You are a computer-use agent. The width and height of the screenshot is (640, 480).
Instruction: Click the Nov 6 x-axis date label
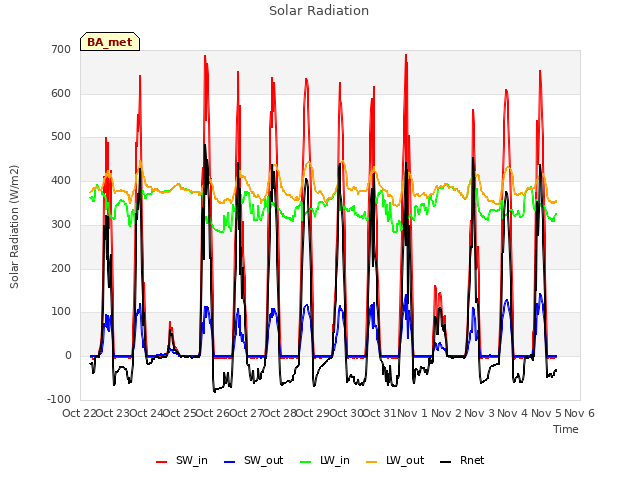[580, 413]
